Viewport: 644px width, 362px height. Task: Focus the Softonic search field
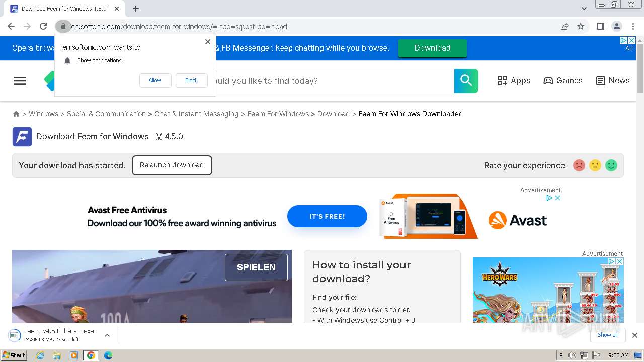335,81
